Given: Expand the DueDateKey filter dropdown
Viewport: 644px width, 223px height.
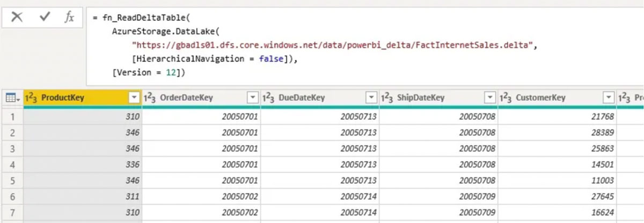Looking at the screenshot, I should pos(371,98).
